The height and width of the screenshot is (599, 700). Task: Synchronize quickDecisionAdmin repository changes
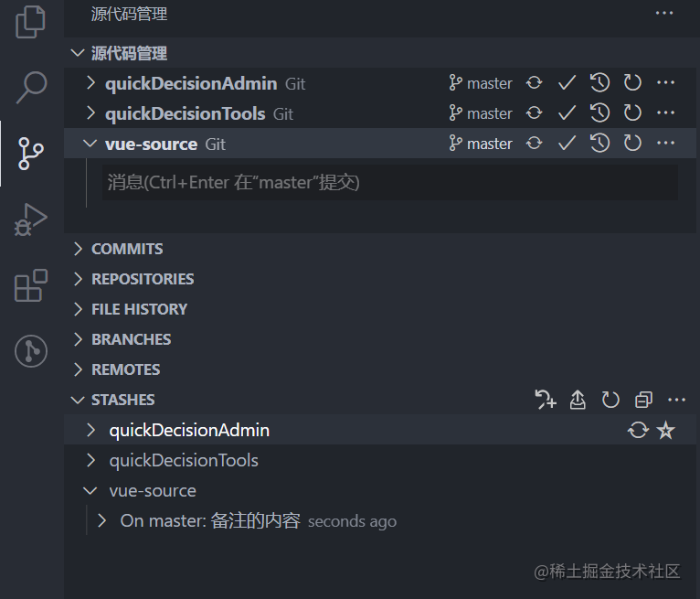click(535, 83)
